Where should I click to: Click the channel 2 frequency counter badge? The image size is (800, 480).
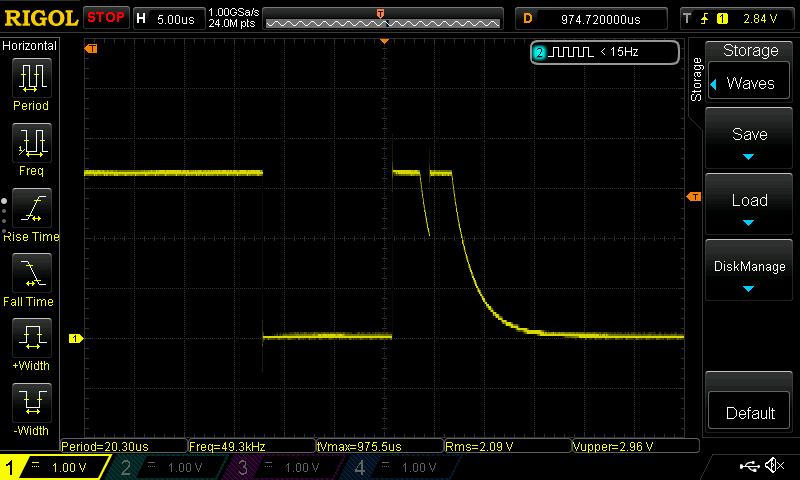point(539,52)
